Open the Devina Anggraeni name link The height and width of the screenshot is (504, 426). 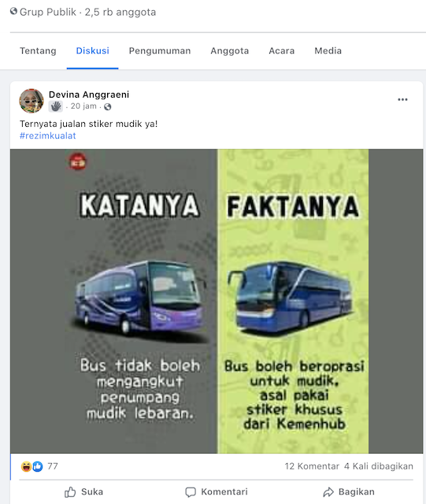coord(89,94)
